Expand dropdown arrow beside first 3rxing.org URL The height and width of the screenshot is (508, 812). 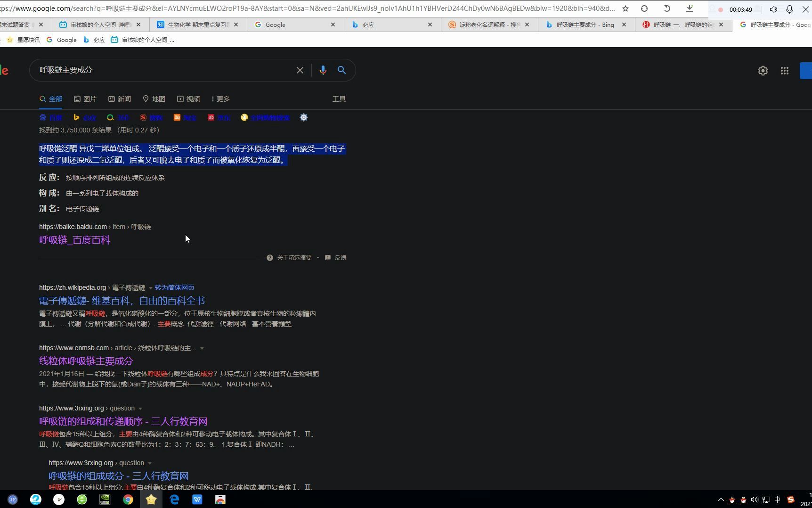140,409
